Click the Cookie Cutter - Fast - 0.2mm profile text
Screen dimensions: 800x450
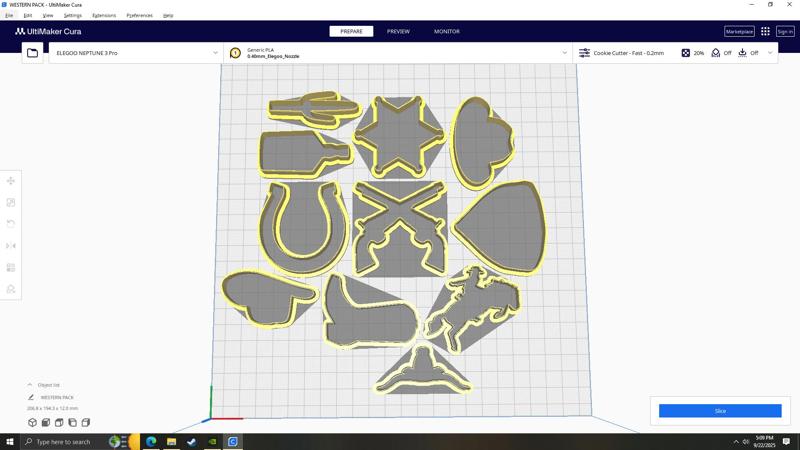tap(629, 53)
